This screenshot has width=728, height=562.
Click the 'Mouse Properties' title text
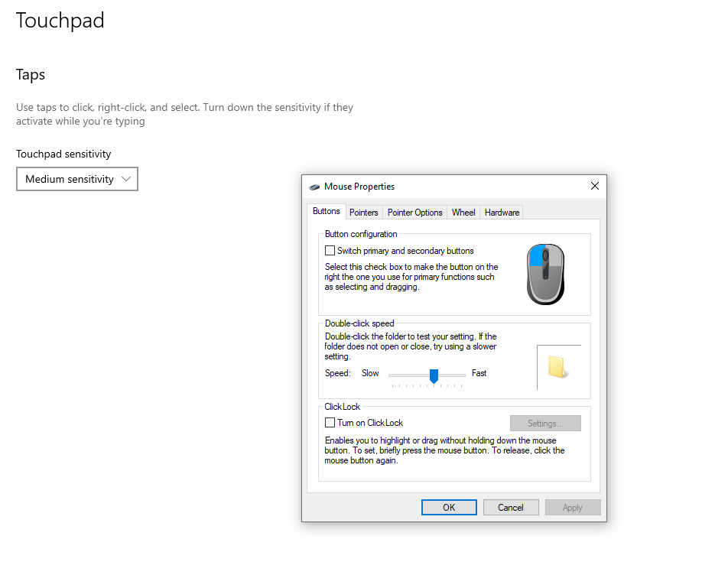click(x=359, y=187)
